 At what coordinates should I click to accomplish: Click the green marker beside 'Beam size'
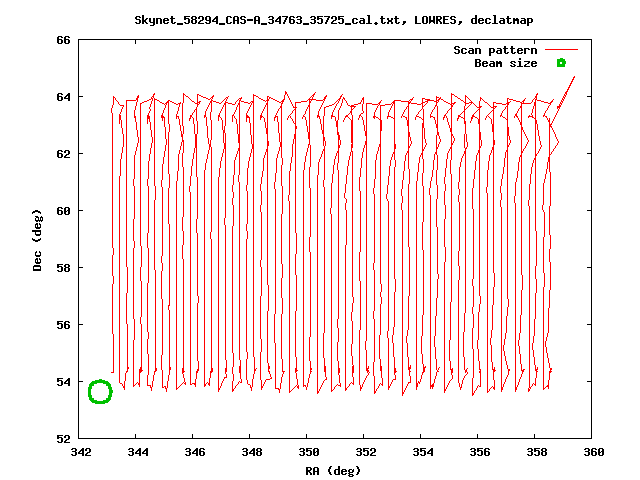pyautogui.click(x=562, y=63)
